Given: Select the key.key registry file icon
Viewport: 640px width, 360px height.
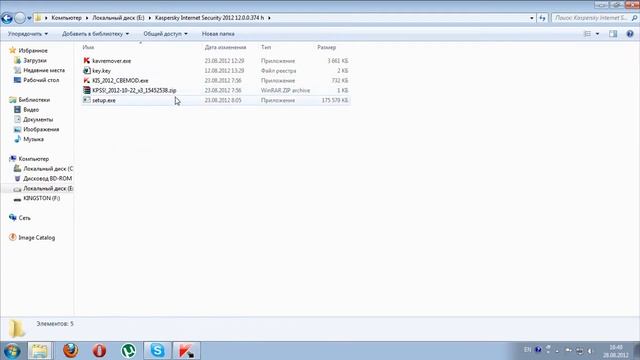Looking at the screenshot, I should point(87,70).
